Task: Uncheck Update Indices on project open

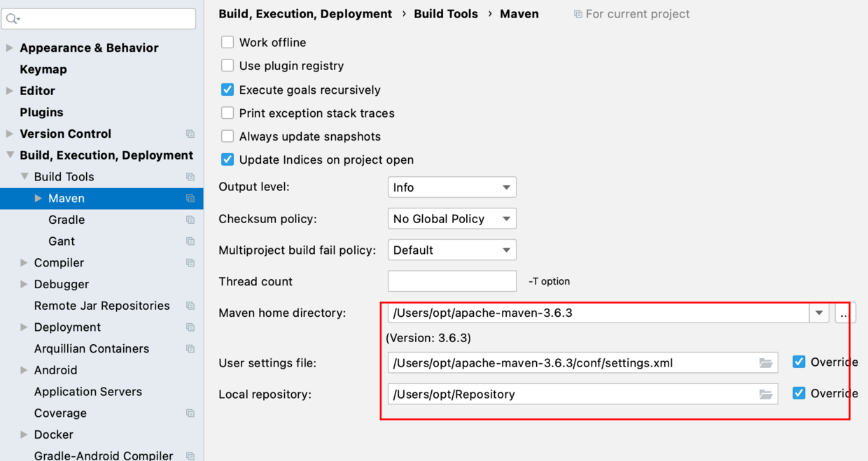Action: 227,159
